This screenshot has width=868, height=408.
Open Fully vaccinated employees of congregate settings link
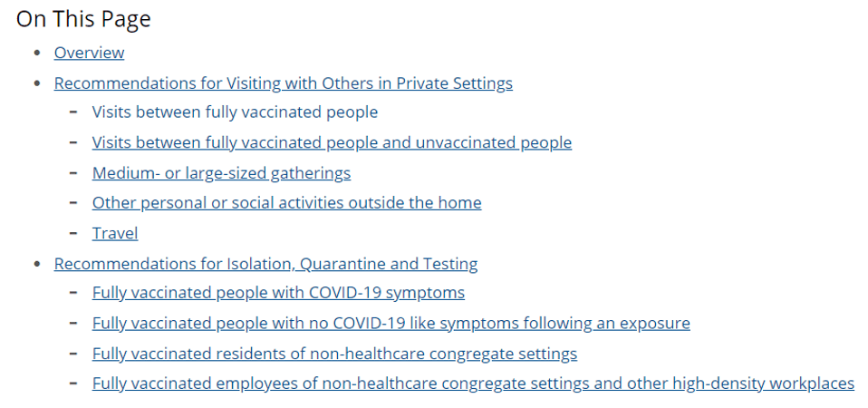473,384
